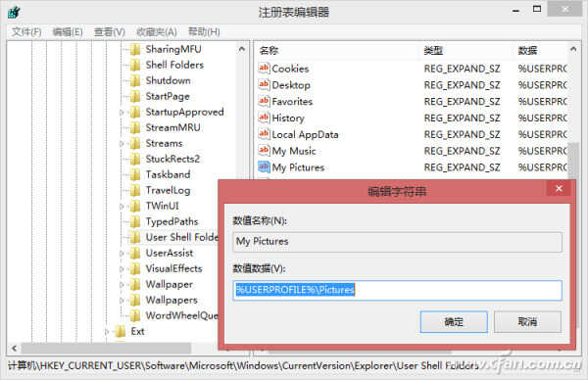Close the 编辑字符串 dialog

pos(559,188)
